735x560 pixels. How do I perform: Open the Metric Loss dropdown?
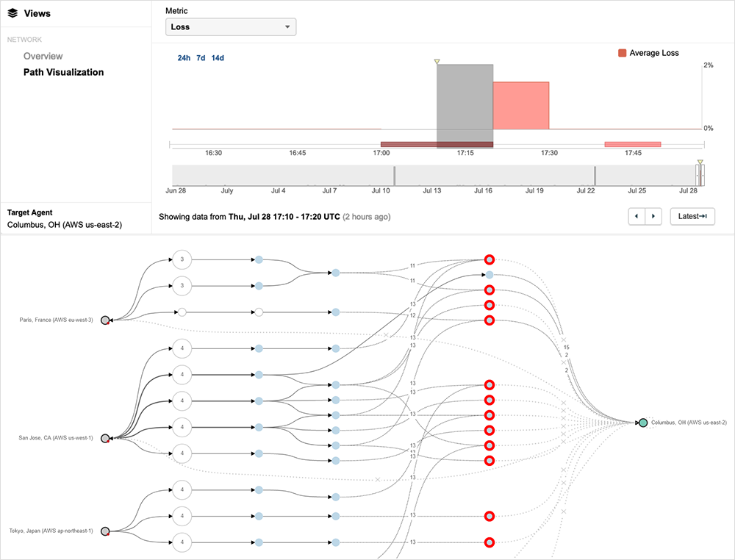(231, 27)
